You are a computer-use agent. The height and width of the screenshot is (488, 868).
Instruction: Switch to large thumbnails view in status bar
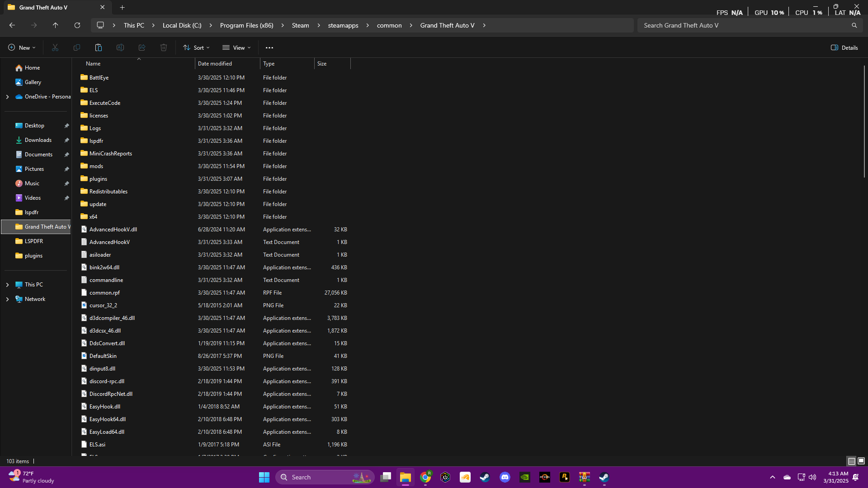861,461
